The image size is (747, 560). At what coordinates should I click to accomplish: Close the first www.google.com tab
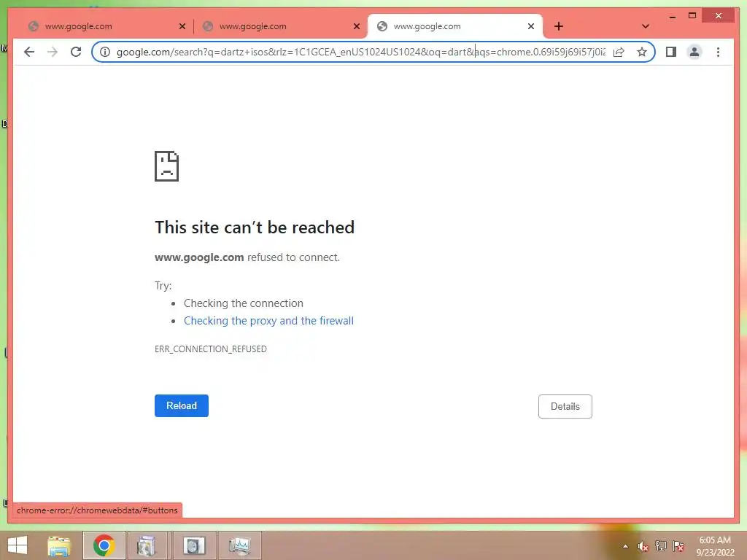tap(182, 26)
